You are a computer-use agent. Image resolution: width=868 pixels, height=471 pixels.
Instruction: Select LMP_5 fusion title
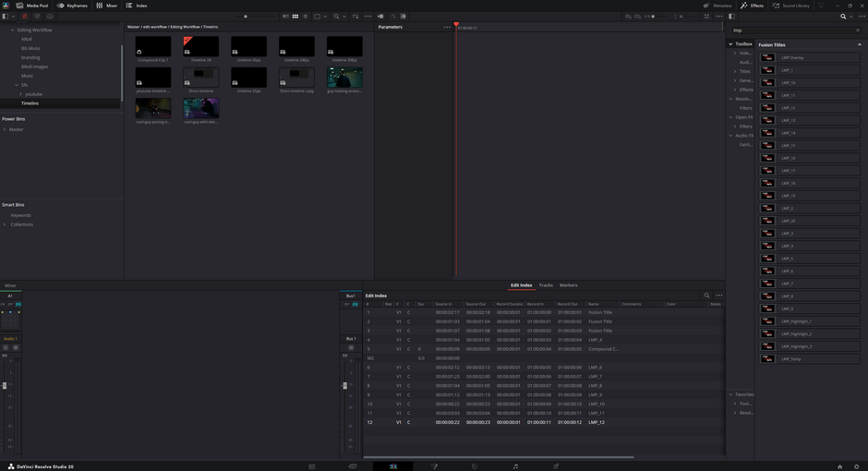(x=809, y=259)
